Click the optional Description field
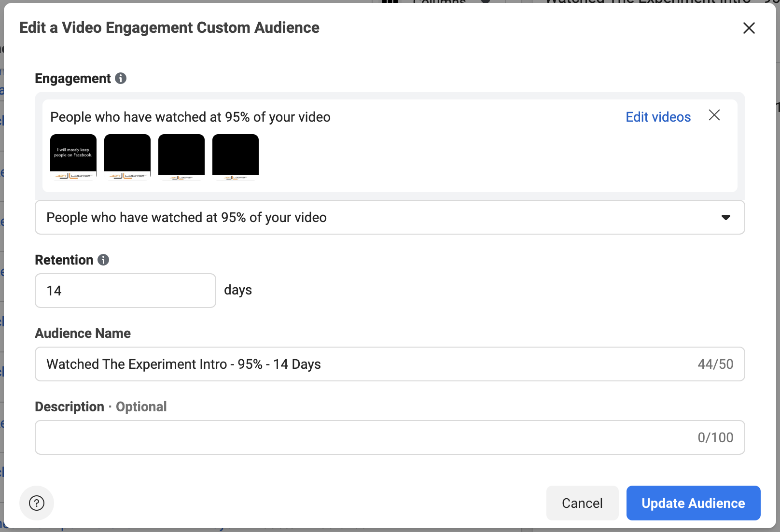This screenshot has height=532, width=780. [x=390, y=437]
